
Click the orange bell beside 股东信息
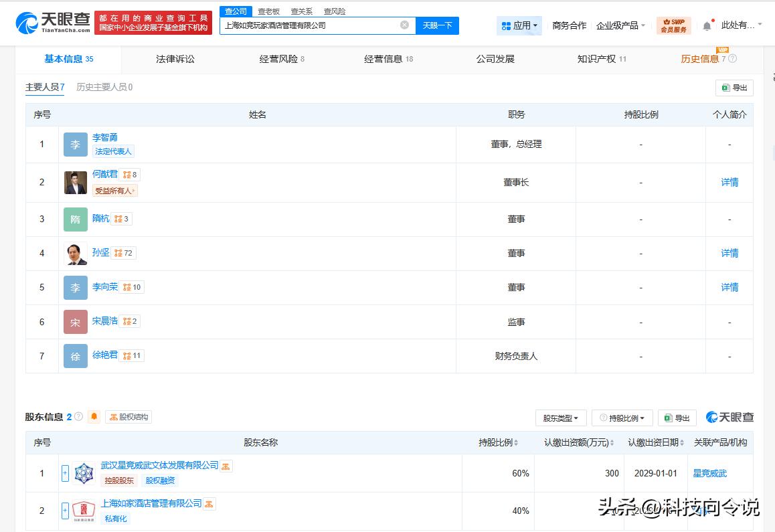(94, 417)
